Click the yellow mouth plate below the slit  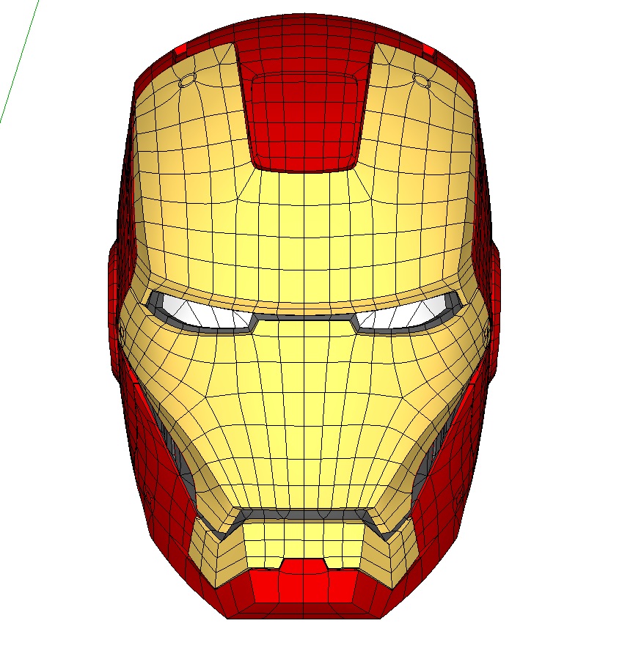tap(303, 543)
